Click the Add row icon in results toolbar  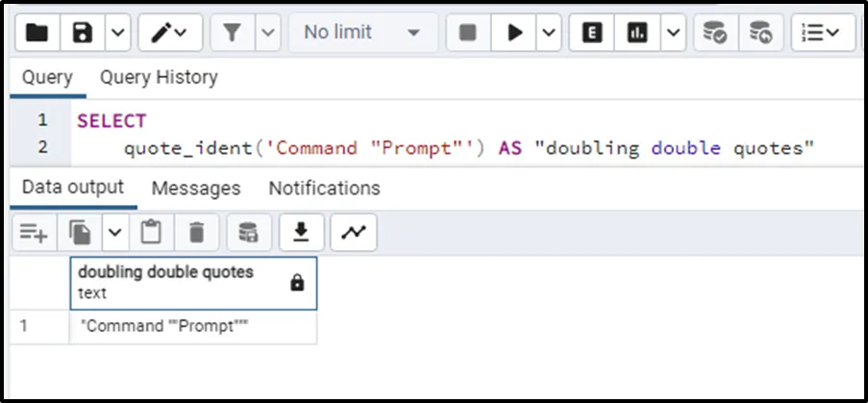coord(34,232)
